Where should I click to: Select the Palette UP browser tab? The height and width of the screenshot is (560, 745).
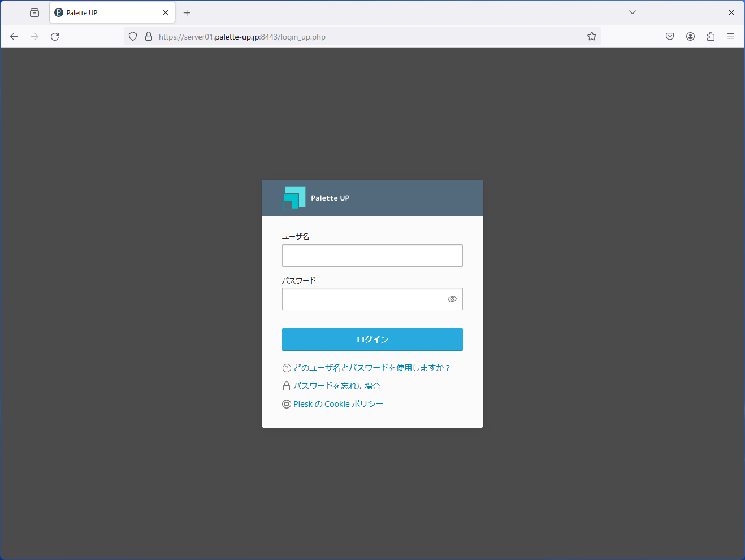point(112,12)
